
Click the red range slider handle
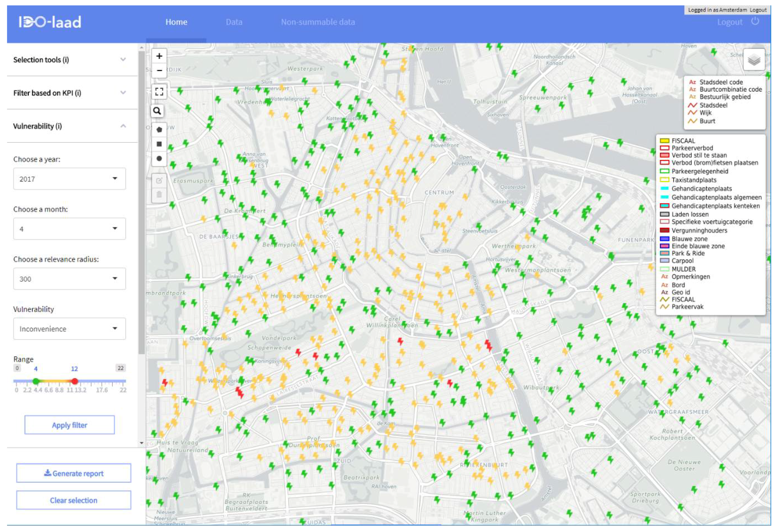point(75,381)
